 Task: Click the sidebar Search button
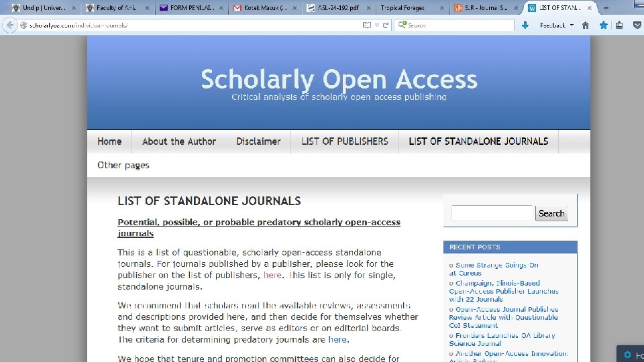pyautogui.click(x=551, y=213)
